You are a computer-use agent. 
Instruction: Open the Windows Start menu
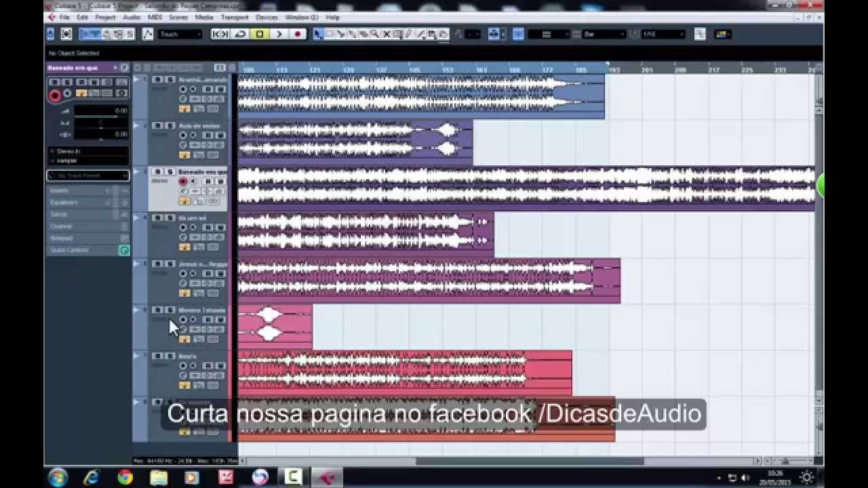(x=58, y=477)
